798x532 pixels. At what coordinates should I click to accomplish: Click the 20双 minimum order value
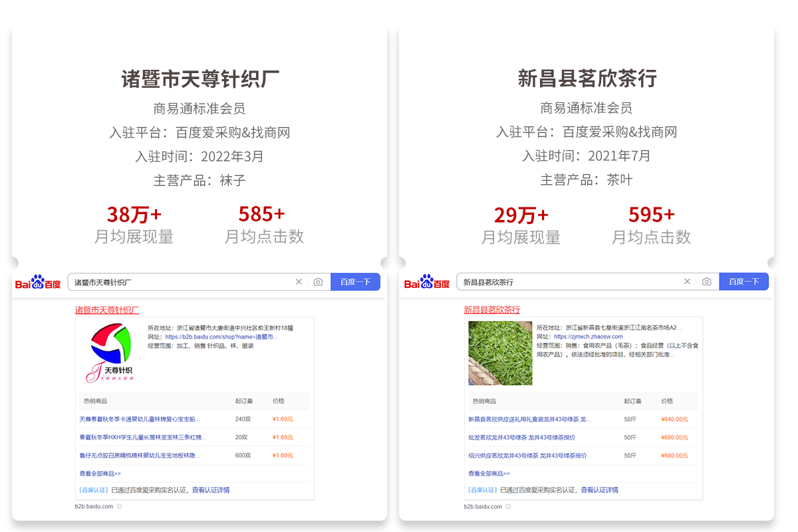coord(241,438)
